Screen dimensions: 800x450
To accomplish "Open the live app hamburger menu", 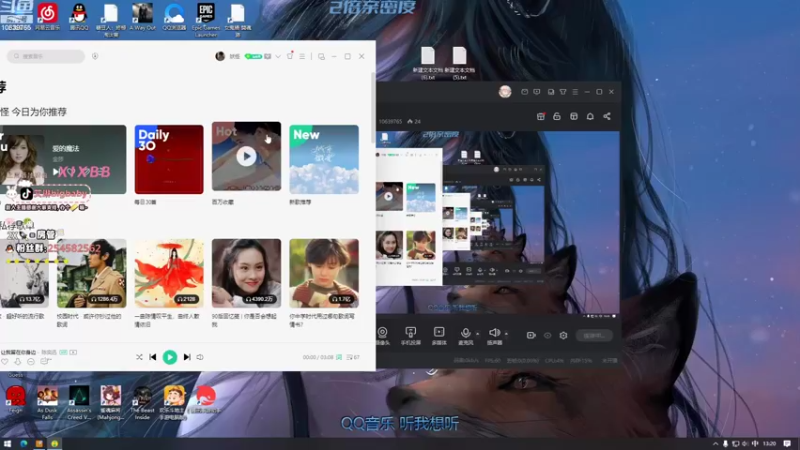I will [x=575, y=92].
